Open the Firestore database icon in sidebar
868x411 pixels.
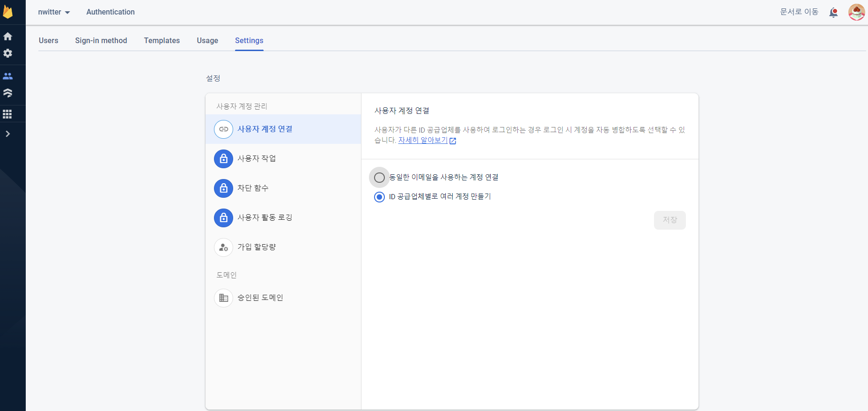click(8, 93)
